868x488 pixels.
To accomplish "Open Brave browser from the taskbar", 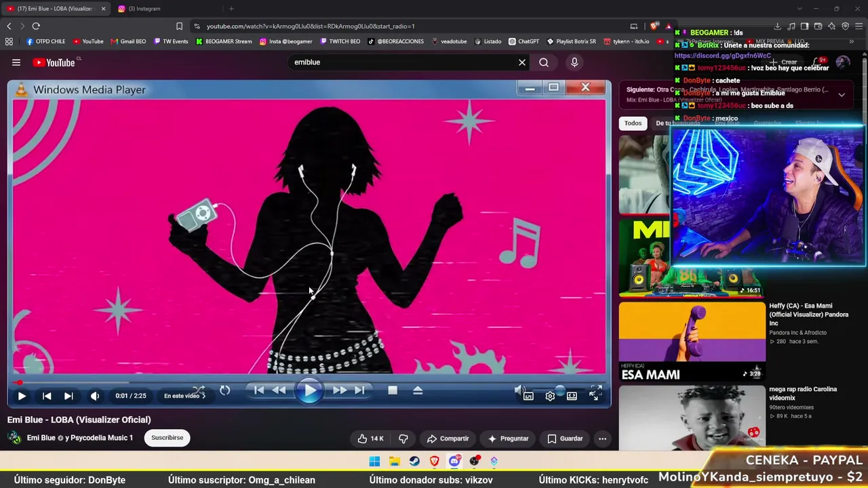I will coord(434,462).
